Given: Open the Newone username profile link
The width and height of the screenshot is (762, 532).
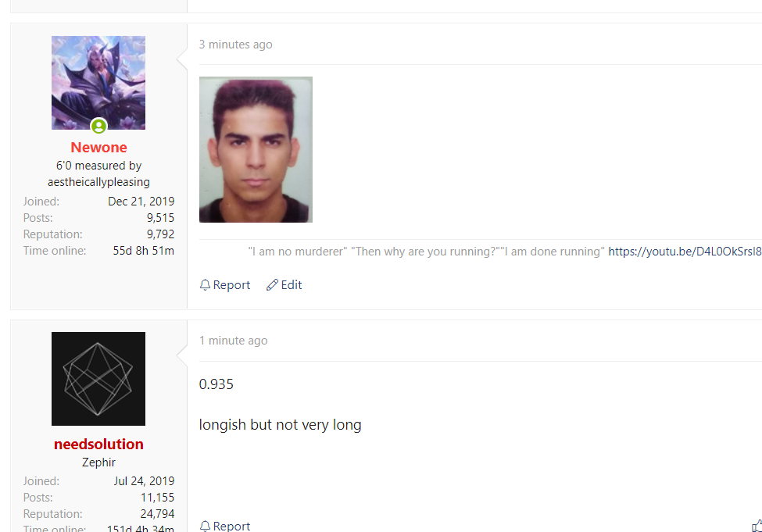Looking at the screenshot, I should [98, 147].
